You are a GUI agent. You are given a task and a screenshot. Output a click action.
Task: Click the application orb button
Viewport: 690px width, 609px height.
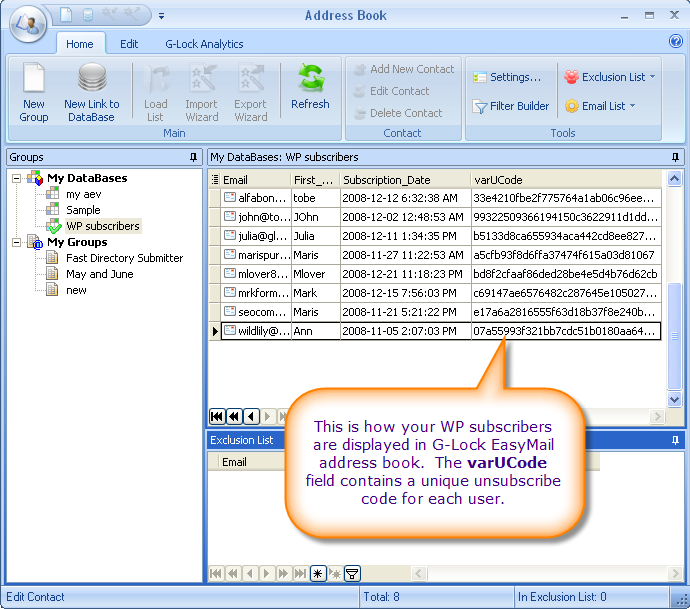[x=28, y=24]
